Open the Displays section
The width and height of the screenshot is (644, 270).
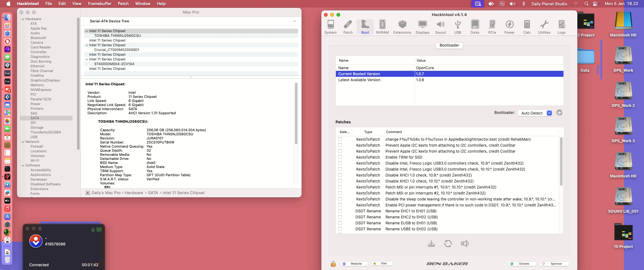[x=422, y=27]
